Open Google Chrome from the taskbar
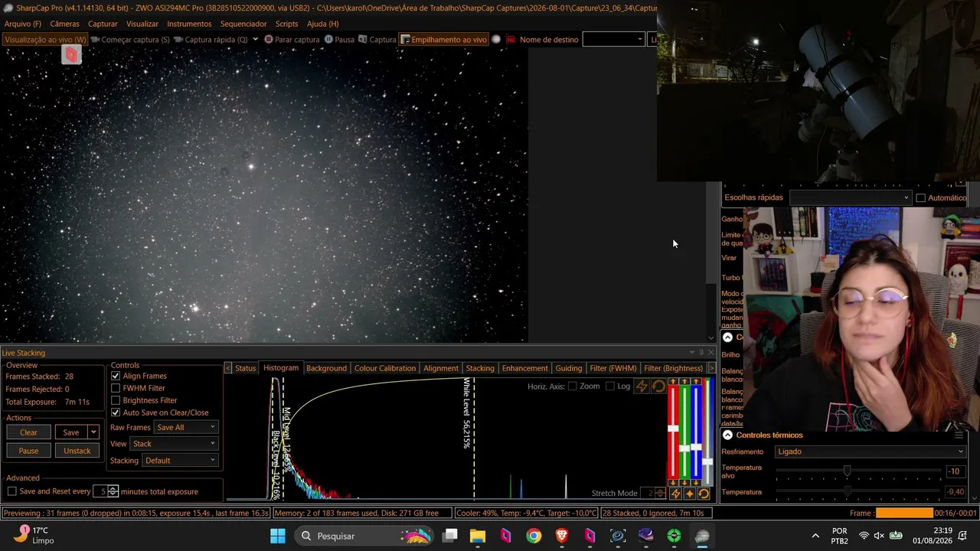This screenshot has height=551, width=980. point(534,536)
